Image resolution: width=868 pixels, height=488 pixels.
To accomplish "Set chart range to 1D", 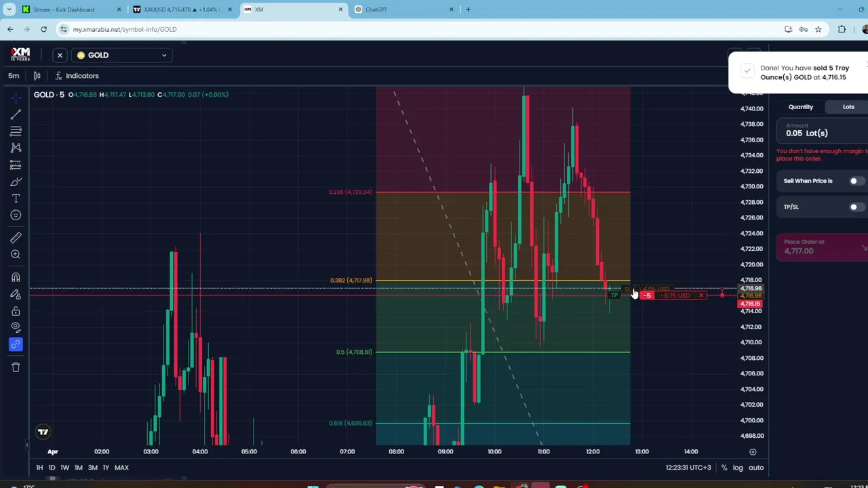I will (52, 468).
